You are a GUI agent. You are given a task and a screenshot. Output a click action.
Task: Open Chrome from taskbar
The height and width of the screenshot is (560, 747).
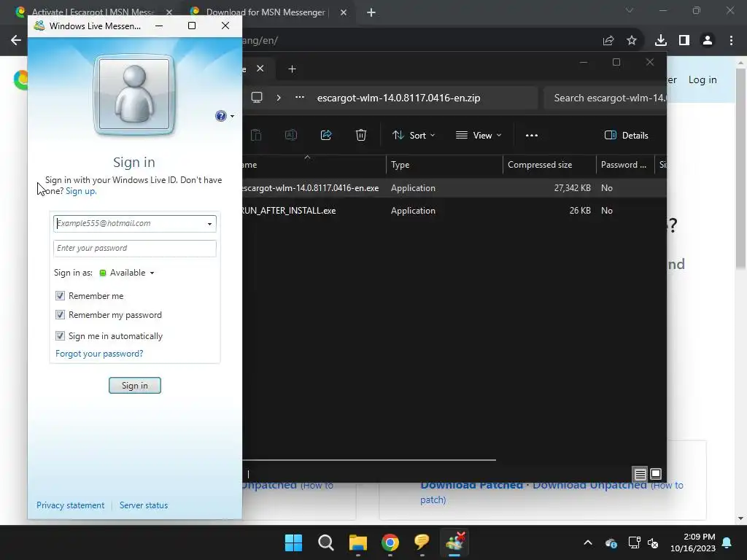tap(390, 542)
